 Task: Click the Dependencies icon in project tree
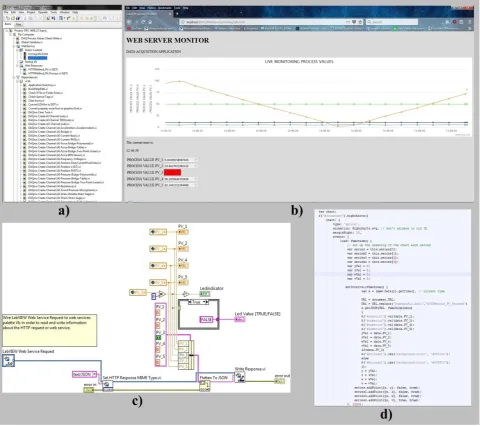(18, 77)
